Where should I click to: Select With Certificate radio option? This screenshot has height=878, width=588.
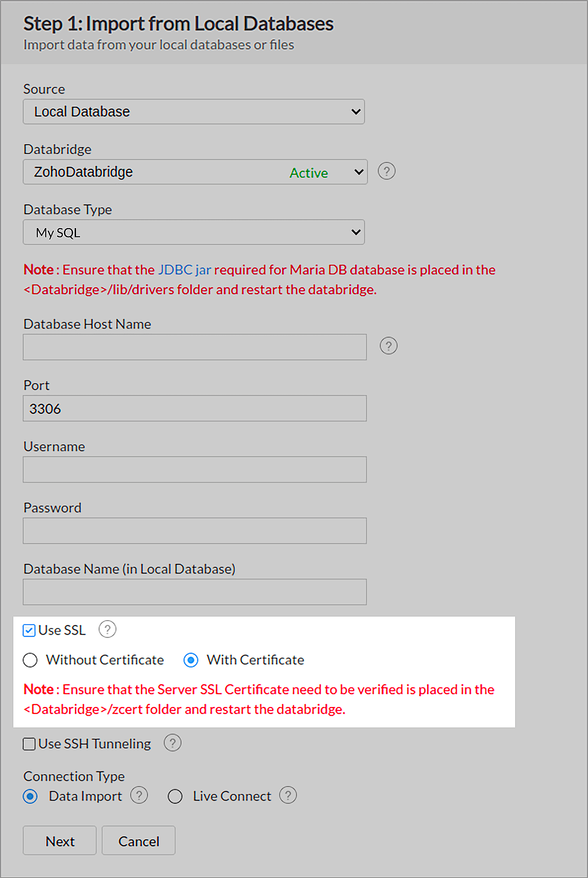click(x=191, y=660)
